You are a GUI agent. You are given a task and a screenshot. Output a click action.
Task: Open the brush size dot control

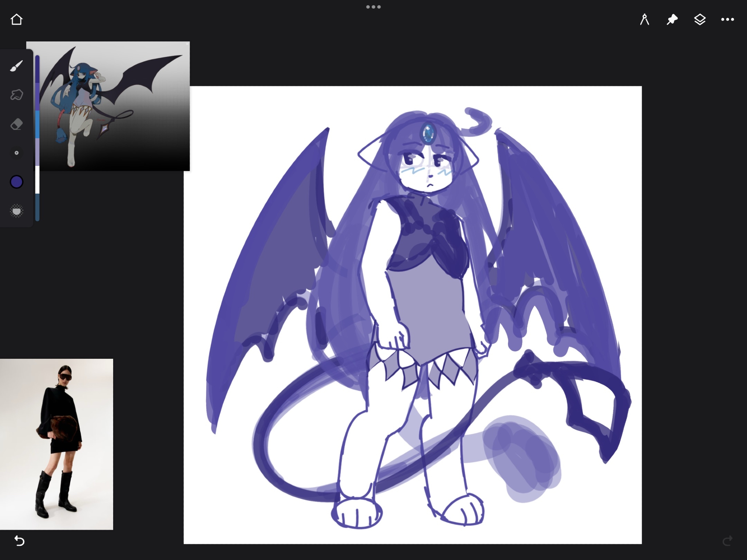16,153
